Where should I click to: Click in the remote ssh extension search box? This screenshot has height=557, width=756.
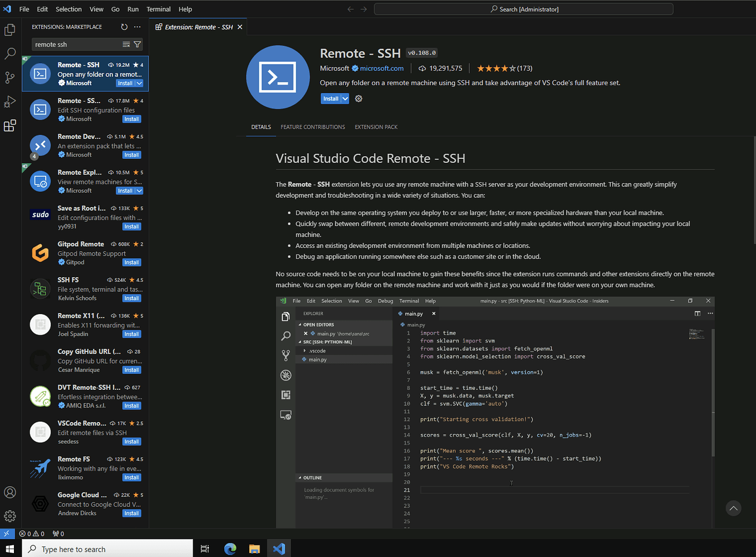pos(77,45)
